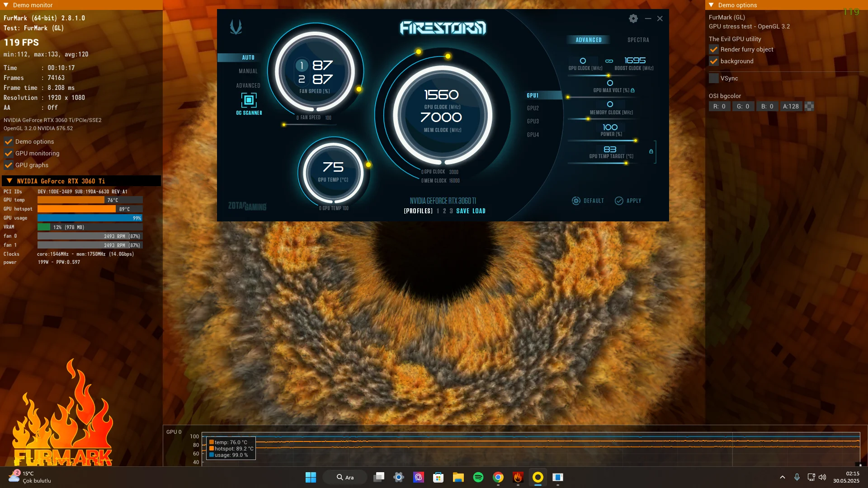
Task: Click the Power percentage slider handle
Action: 635,141
